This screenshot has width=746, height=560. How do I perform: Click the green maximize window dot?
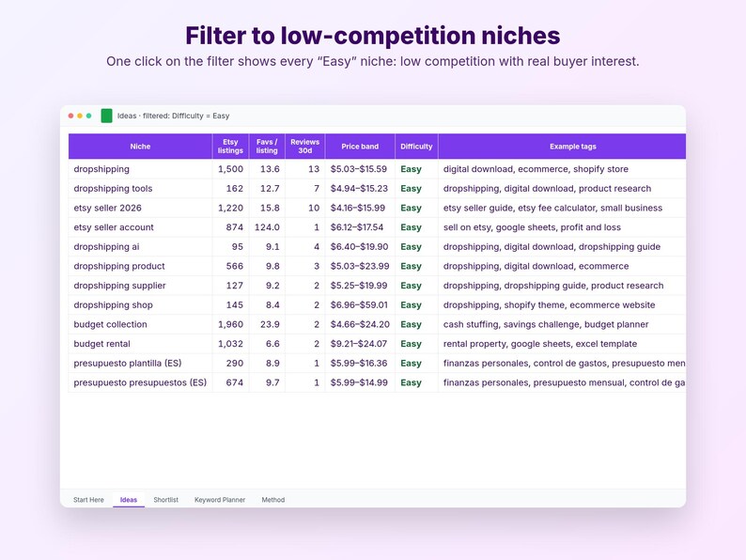pos(88,116)
